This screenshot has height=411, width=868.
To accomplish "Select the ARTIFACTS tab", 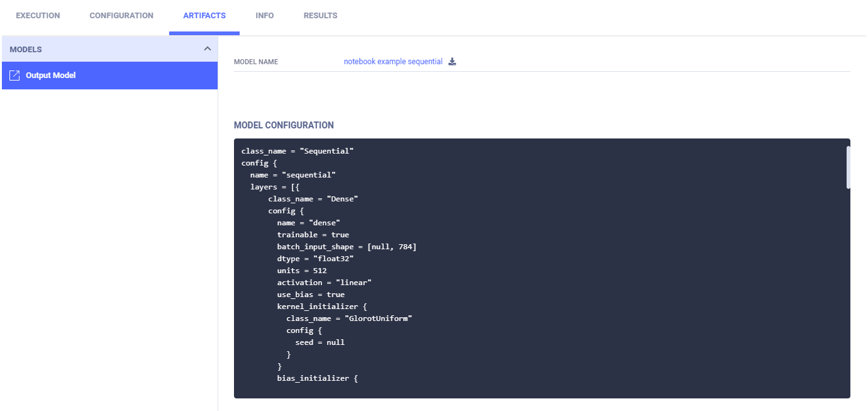I will pyautogui.click(x=204, y=16).
